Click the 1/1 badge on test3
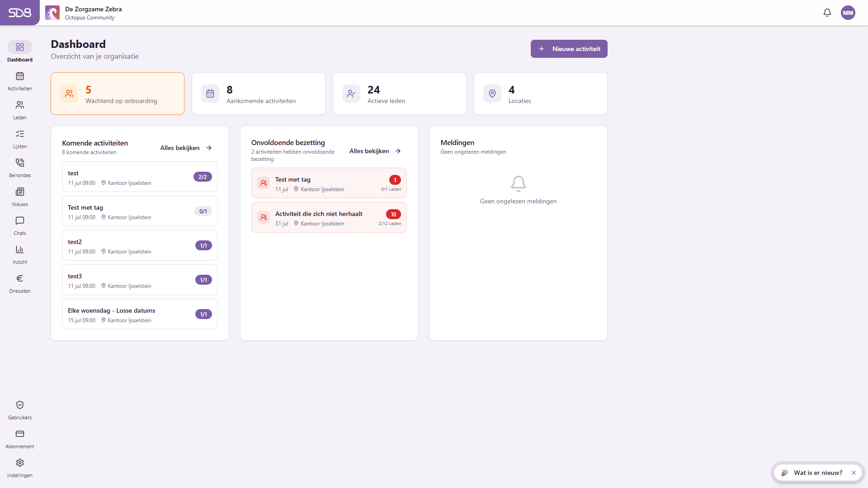The height and width of the screenshot is (488, 868). pyautogui.click(x=203, y=280)
